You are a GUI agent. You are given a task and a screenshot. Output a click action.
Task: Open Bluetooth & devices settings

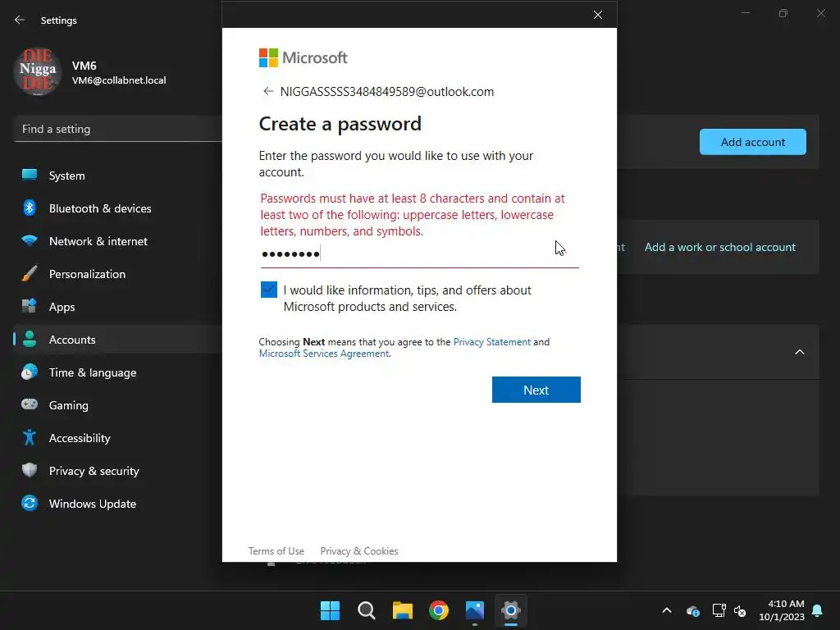[118, 208]
